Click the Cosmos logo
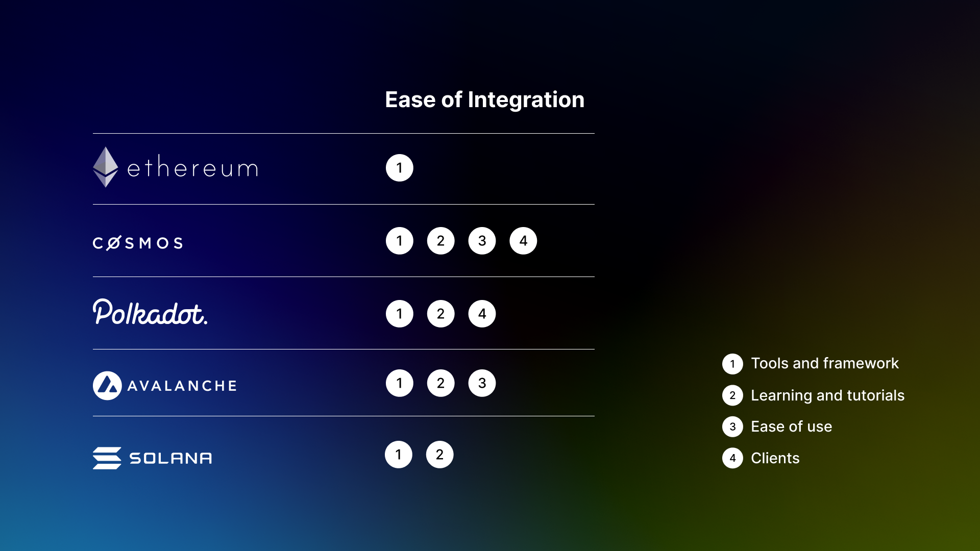Screen dimensions: 980x551 point(138,243)
